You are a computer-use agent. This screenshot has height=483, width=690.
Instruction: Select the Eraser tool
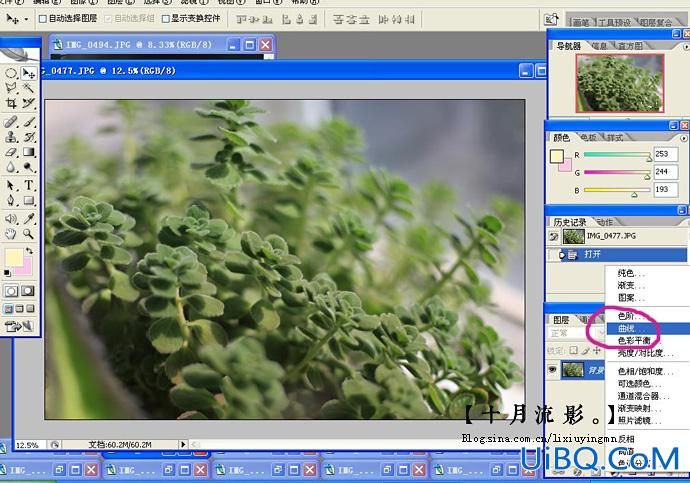click(x=11, y=152)
